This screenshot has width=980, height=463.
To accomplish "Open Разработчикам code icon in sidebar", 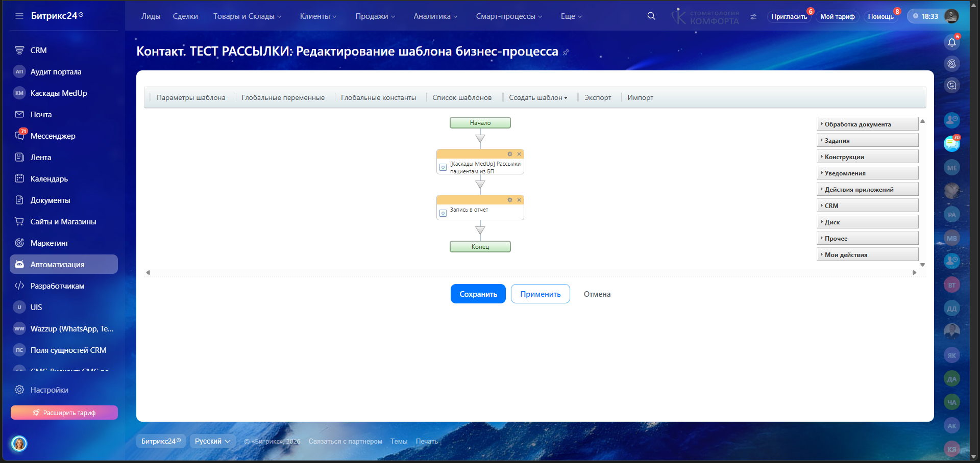I will [19, 286].
